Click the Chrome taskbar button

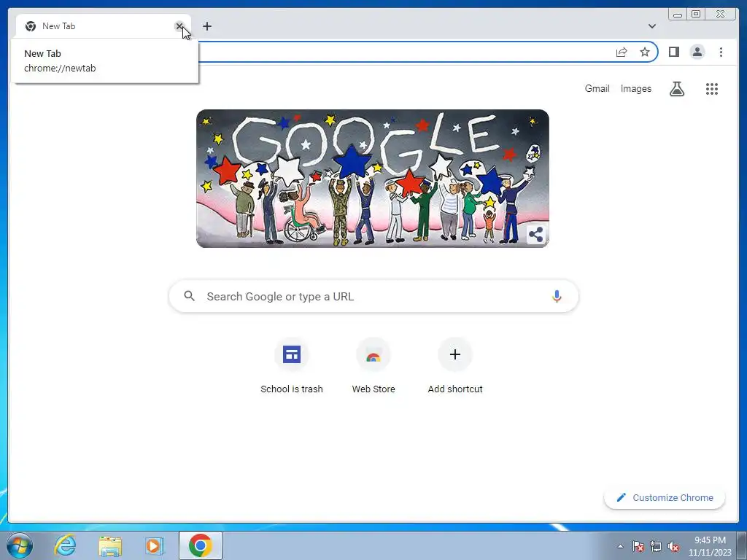click(x=201, y=545)
